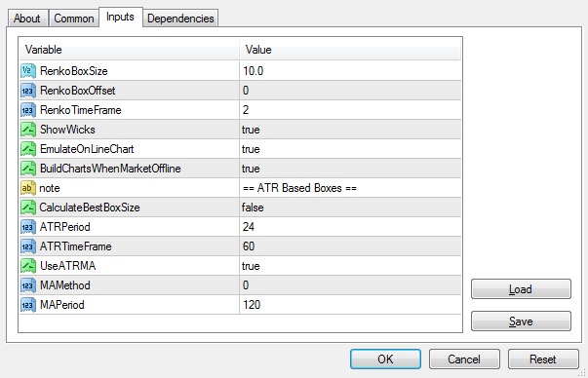Click the Cancel button

[464, 359]
